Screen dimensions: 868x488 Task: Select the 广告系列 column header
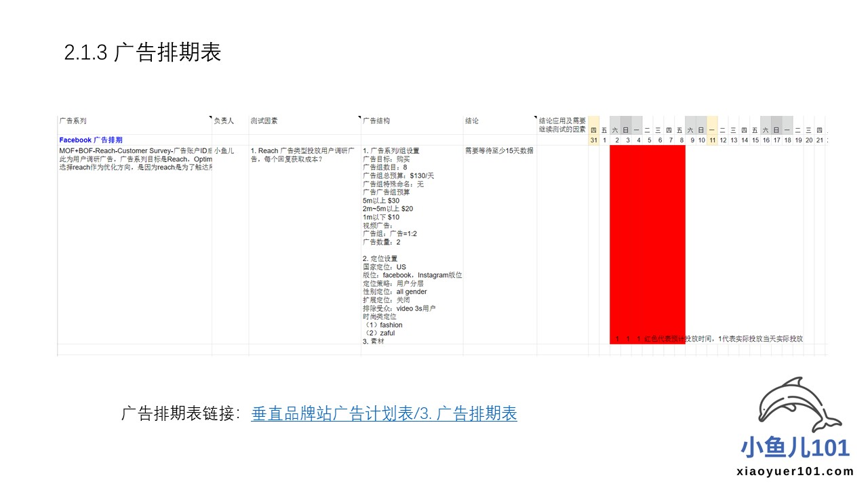73,121
